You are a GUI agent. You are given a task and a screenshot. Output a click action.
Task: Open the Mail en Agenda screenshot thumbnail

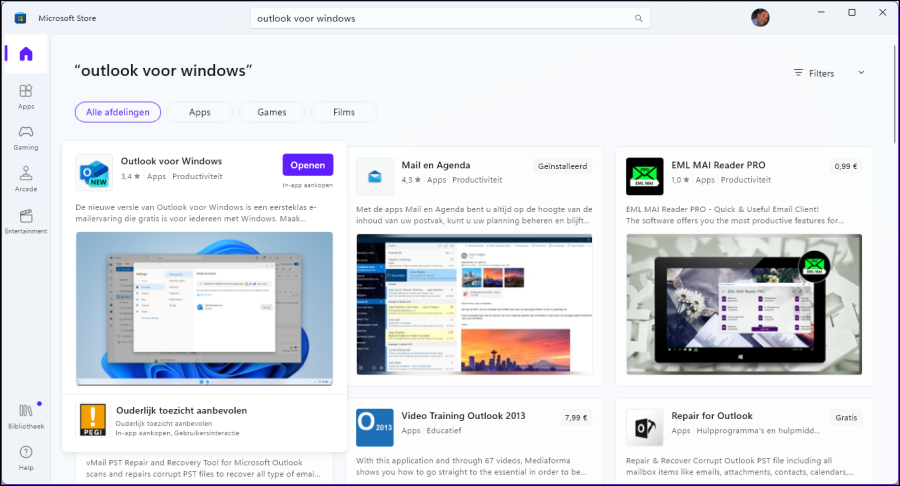[474, 304]
